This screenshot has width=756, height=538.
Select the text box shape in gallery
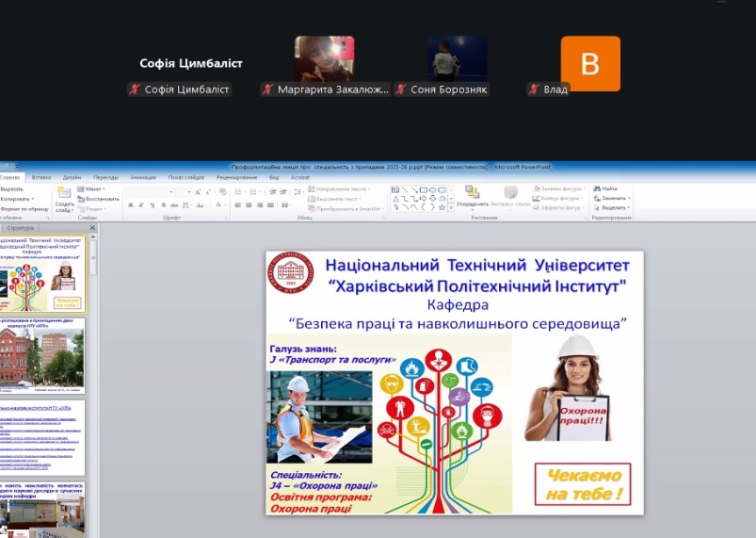coord(395,190)
